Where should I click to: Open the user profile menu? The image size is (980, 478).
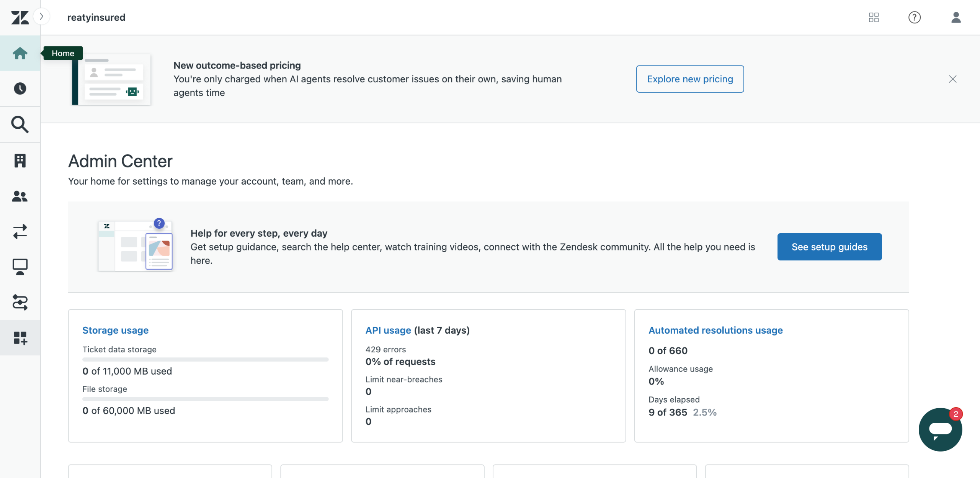(956, 17)
